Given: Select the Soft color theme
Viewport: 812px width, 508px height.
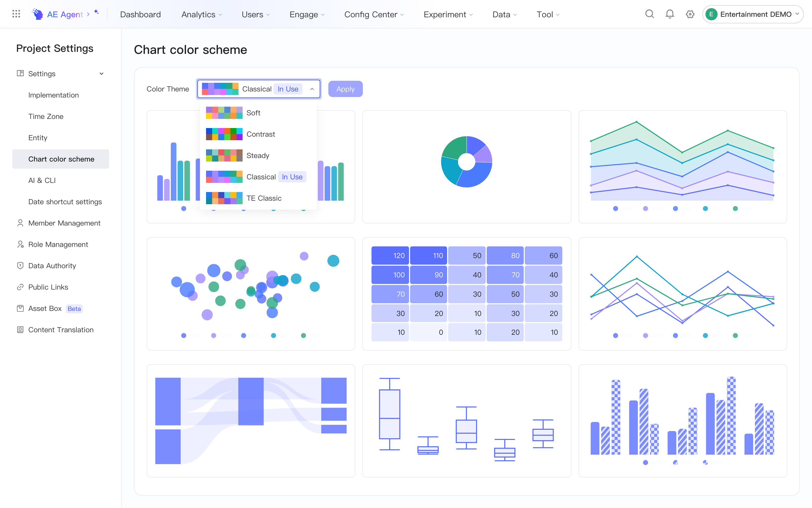Looking at the screenshot, I should (258, 113).
